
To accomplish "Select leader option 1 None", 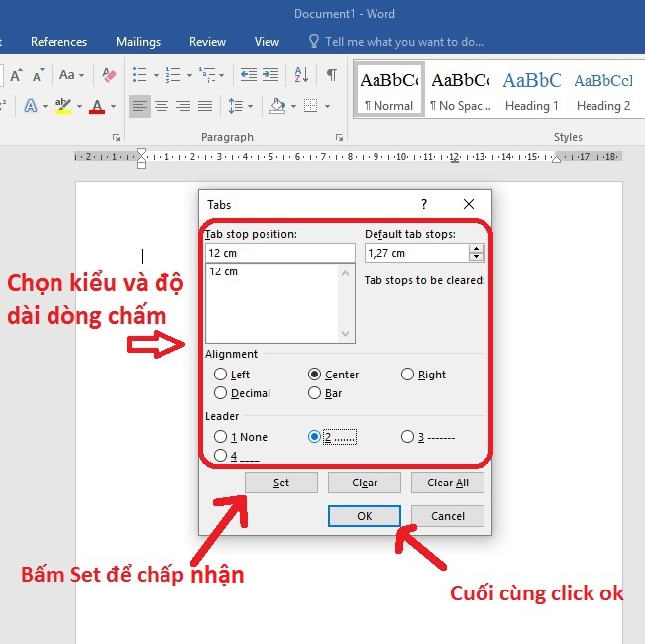I will tap(221, 437).
